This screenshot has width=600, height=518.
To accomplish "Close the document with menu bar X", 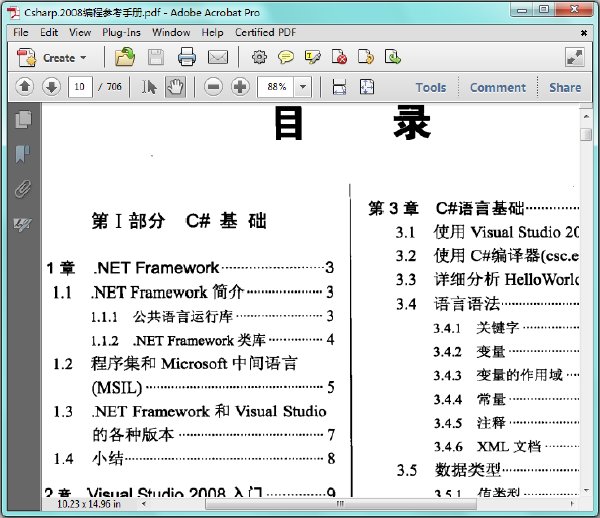I will click(584, 33).
